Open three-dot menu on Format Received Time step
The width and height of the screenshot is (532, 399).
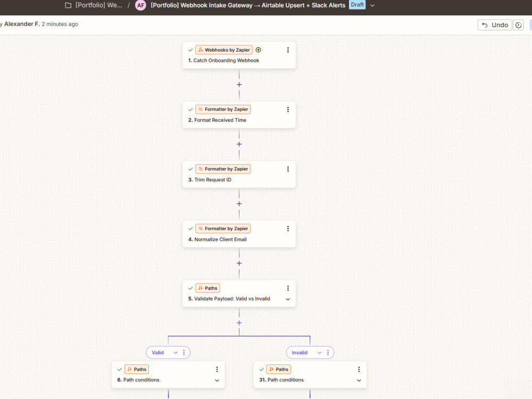point(288,110)
